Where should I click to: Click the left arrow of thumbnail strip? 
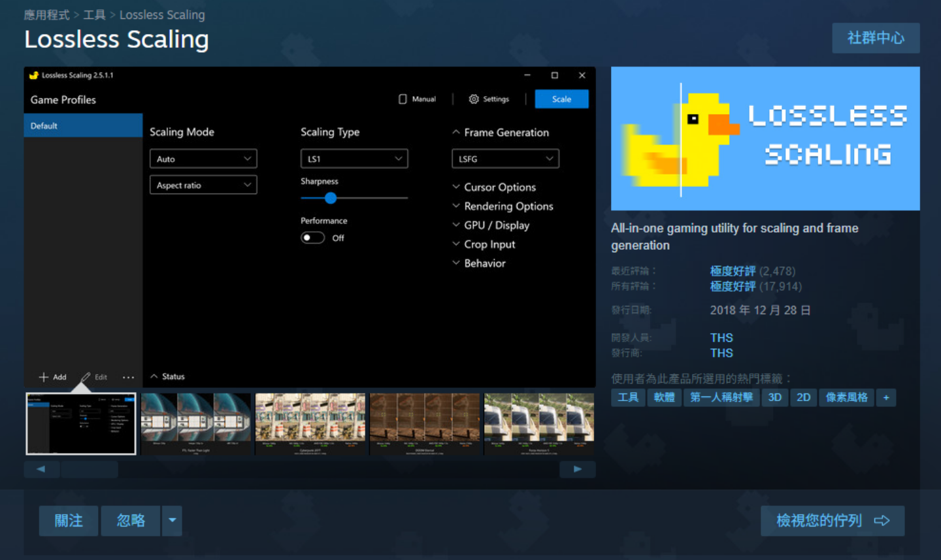pos(41,469)
